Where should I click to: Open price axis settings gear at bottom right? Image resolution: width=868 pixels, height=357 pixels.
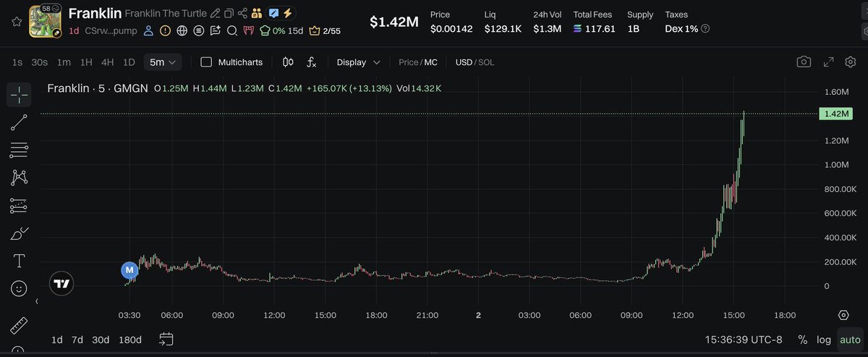click(843, 315)
